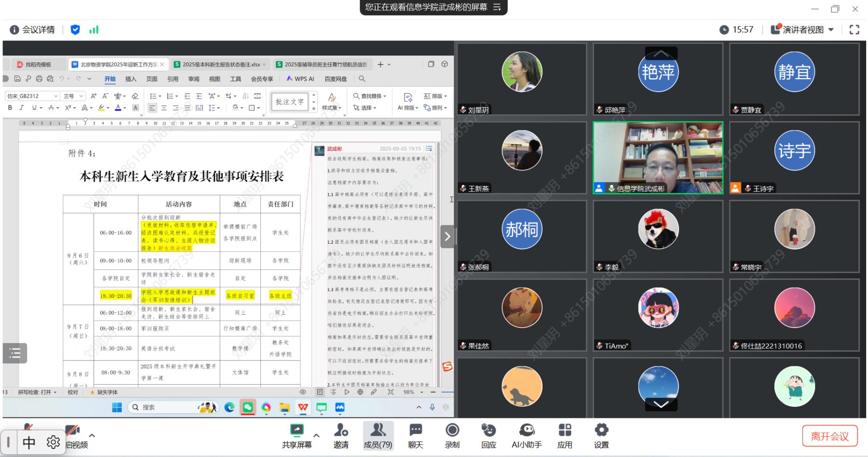Expand the arrow beside 共享屏幕
This screenshot has height=457, width=868.
[316, 435]
